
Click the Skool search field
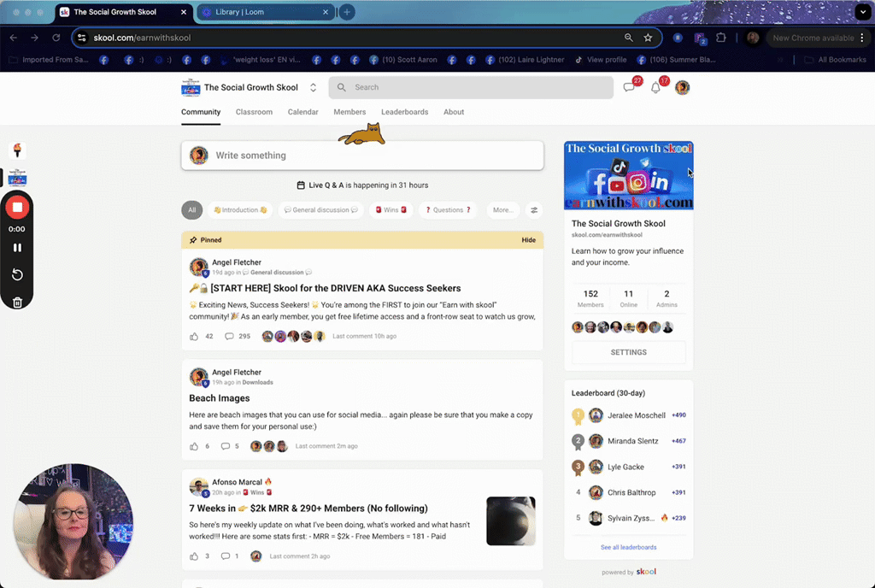471,87
